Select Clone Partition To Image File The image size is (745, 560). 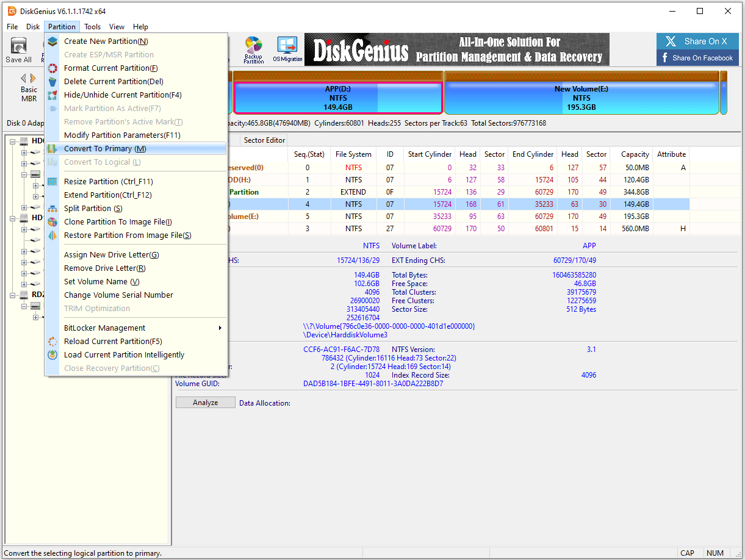(135, 222)
